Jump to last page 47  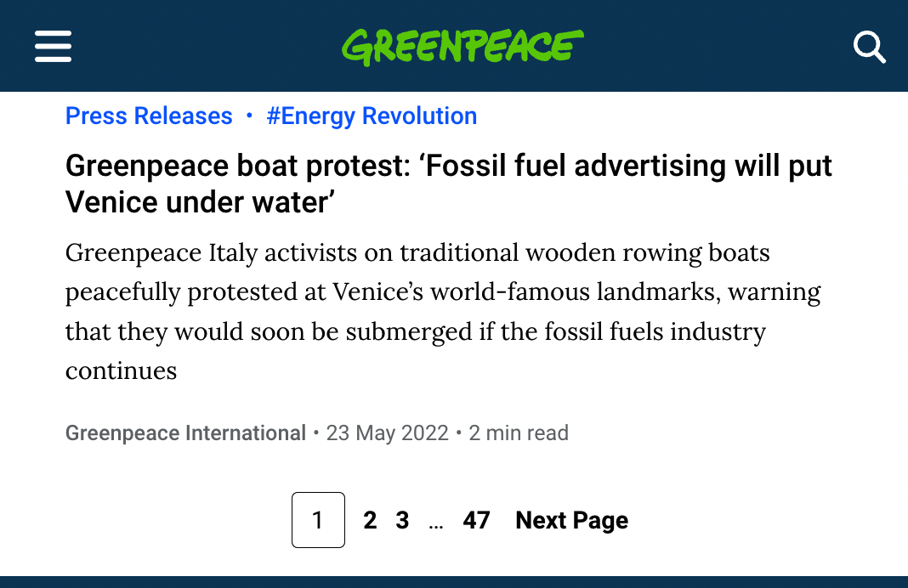point(476,520)
